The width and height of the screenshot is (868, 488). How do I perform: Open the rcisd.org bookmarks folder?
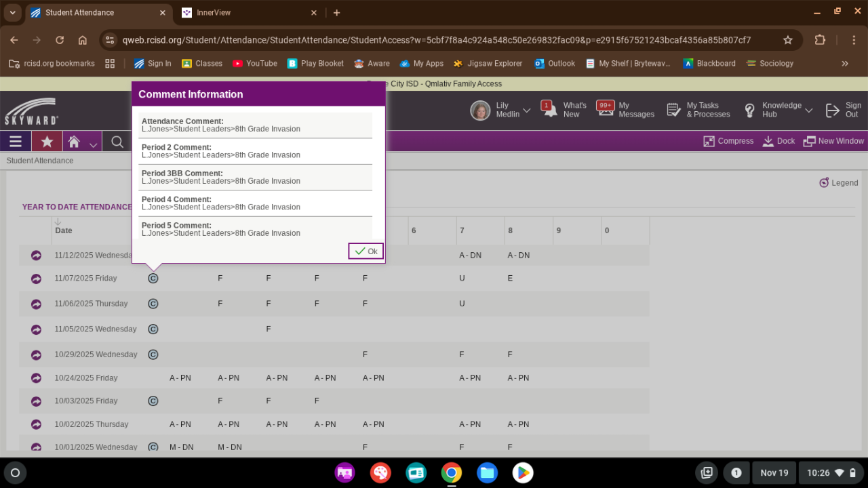[x=52, y=64]
